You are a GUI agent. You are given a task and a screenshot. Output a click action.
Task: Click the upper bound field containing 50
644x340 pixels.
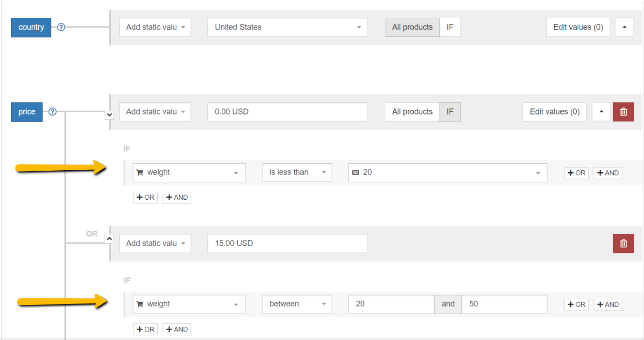[x=504, y=304]
